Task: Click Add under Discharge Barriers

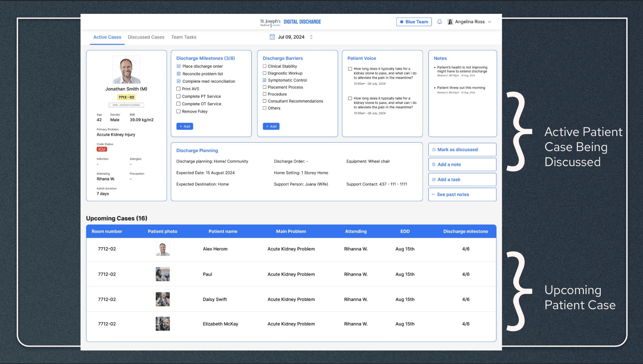Action: 271,126
